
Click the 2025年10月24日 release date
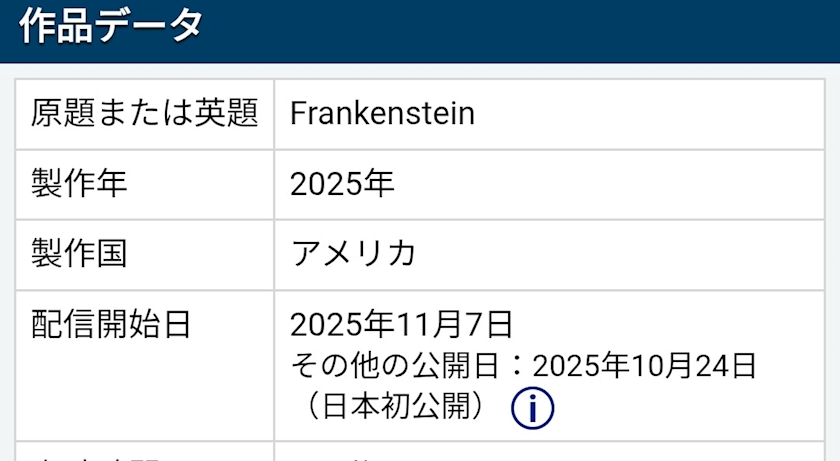(644, 366)
